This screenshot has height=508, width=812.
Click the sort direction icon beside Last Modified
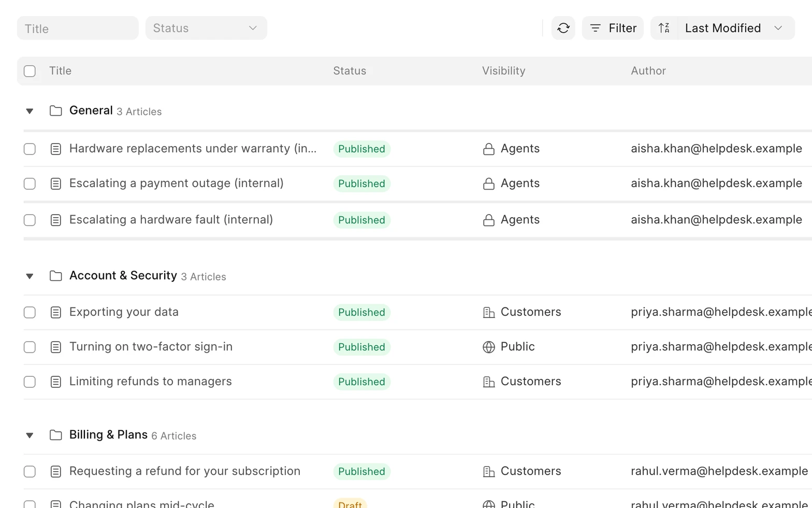[664, 28]
